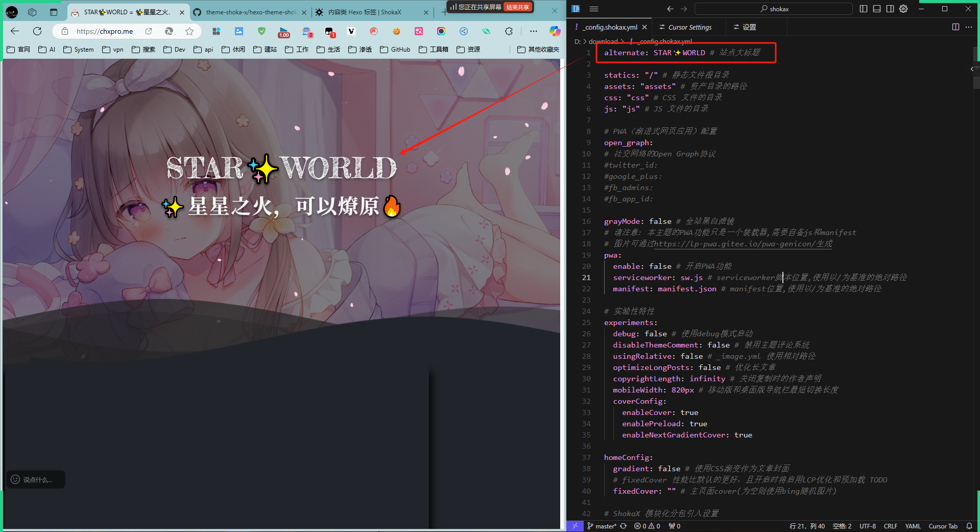Viewport: 980px width, 532px height.
Task: Open a new browser tab
Action: (x=444, y=12)
